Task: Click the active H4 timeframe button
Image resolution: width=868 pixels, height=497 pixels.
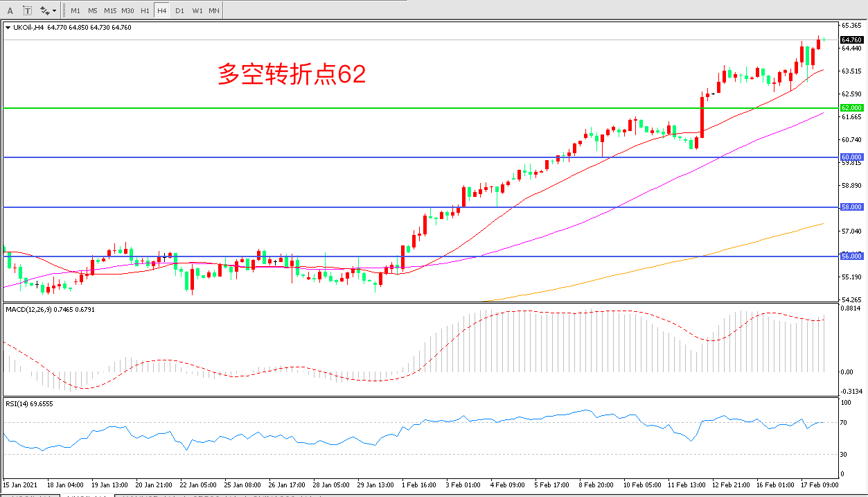Action: (x=161, y=10)
